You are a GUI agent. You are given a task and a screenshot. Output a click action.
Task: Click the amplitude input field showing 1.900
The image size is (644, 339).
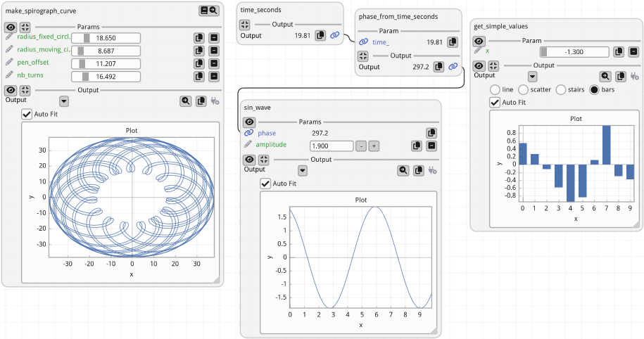pos(332,146)
